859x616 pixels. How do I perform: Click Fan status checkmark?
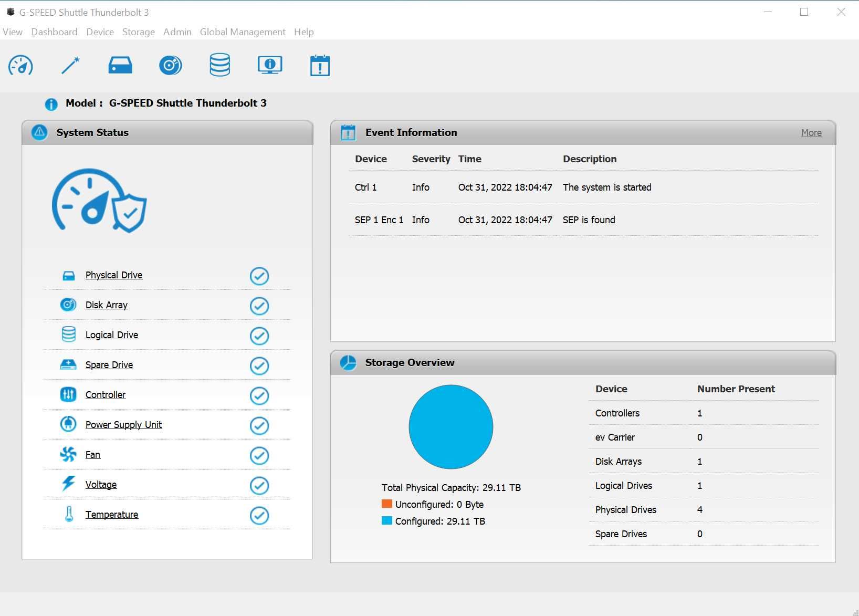click(259, 455)
